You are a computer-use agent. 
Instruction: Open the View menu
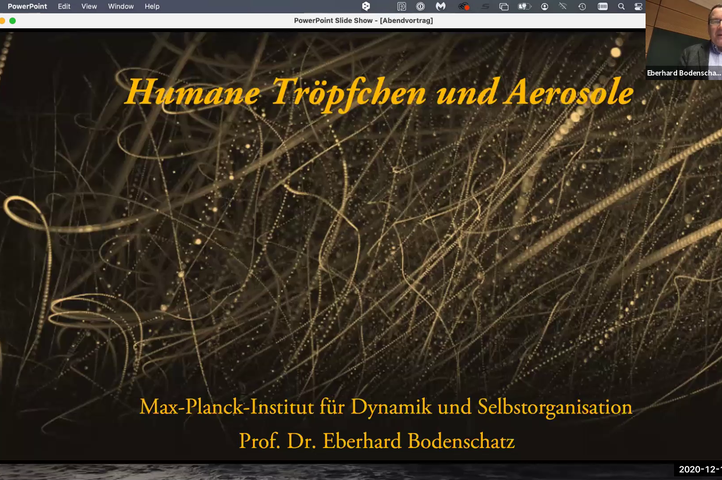point(89,6)
